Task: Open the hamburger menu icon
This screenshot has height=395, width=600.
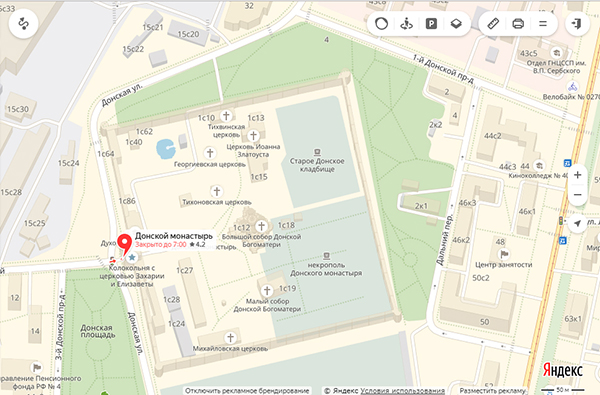Action: 543,24
